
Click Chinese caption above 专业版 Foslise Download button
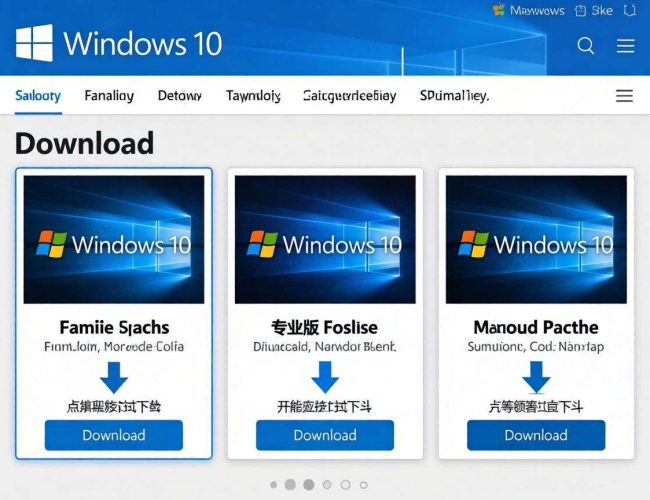tap(324, 407)
